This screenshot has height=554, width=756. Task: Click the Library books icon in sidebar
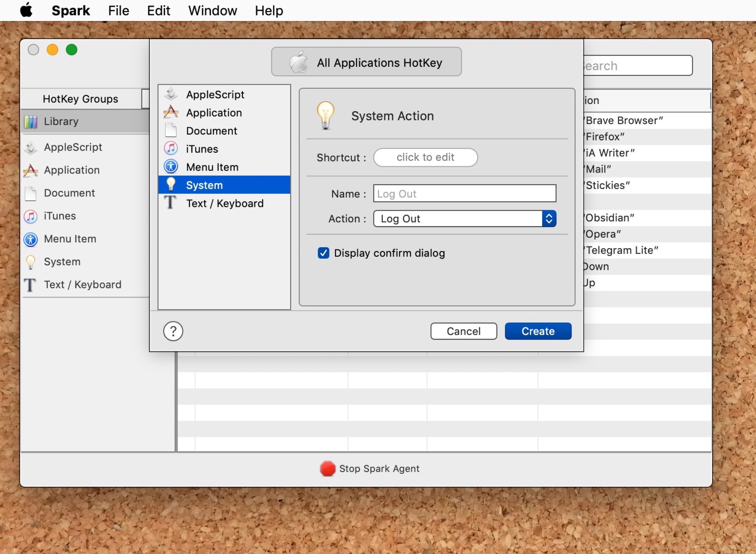coord(31,121)
